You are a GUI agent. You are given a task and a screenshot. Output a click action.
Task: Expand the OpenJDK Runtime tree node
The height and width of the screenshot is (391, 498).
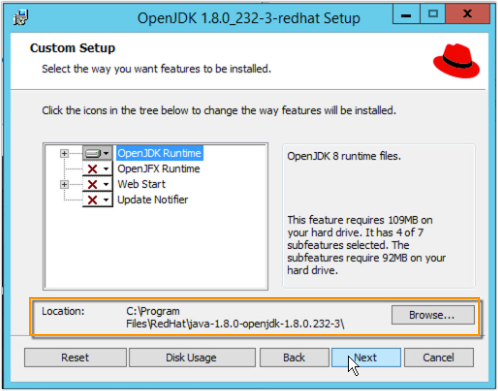click(x=64, y=153)
